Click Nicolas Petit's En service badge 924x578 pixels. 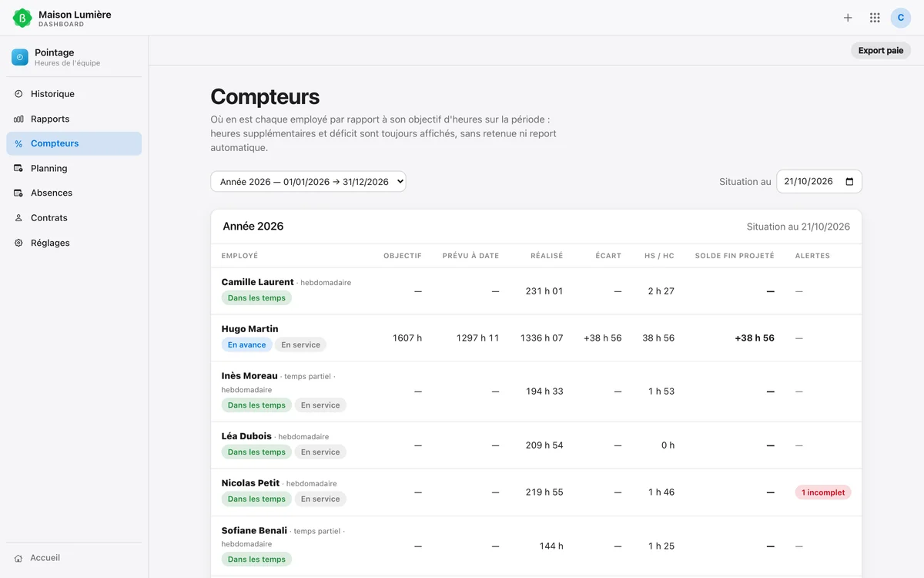tap(320, 499)
